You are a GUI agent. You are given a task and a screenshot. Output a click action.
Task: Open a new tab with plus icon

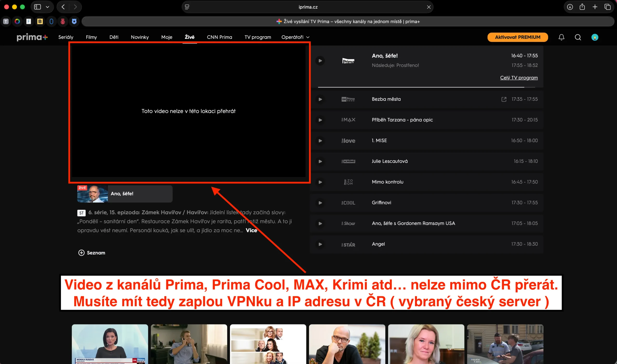click(x=595, y=7)
